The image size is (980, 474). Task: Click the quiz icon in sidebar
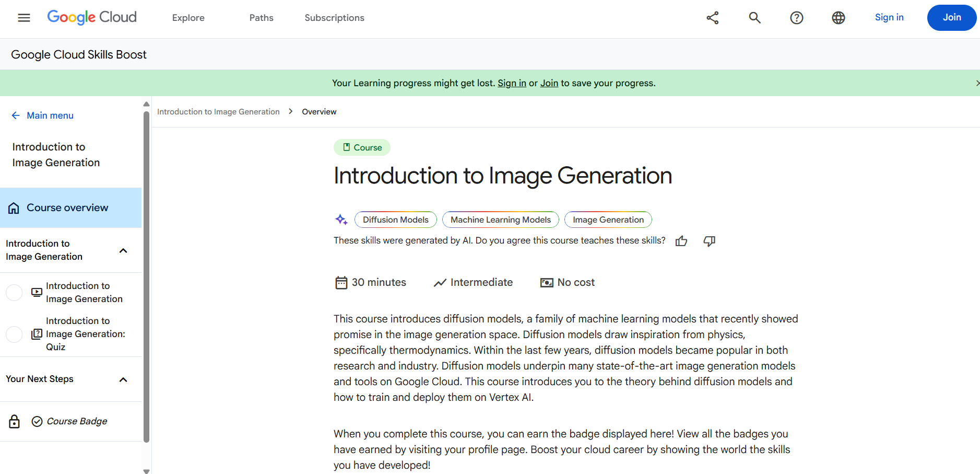pos(37,334)
